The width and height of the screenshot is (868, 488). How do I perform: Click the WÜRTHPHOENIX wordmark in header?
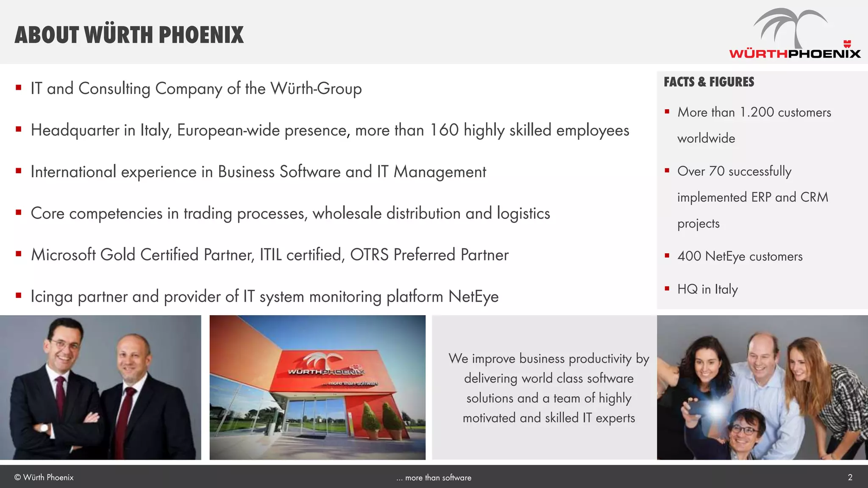(795, 54)
